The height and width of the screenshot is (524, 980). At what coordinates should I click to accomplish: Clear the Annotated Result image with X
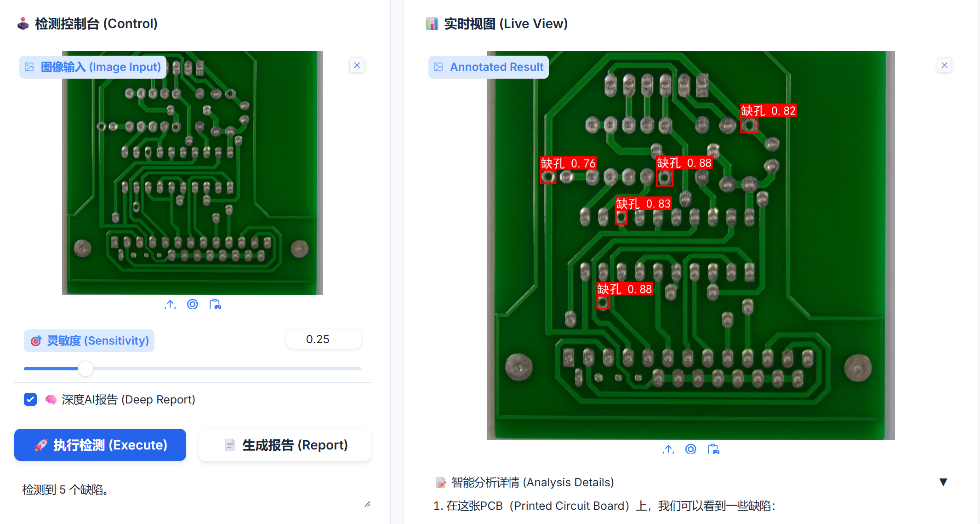(x=945, y=65)
